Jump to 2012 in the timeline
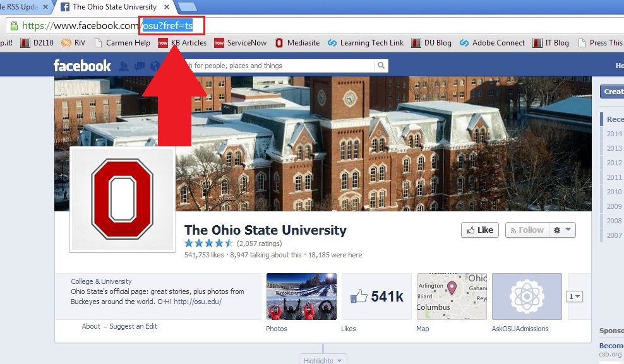Screen dimensions: 624x364 (614, 163)
